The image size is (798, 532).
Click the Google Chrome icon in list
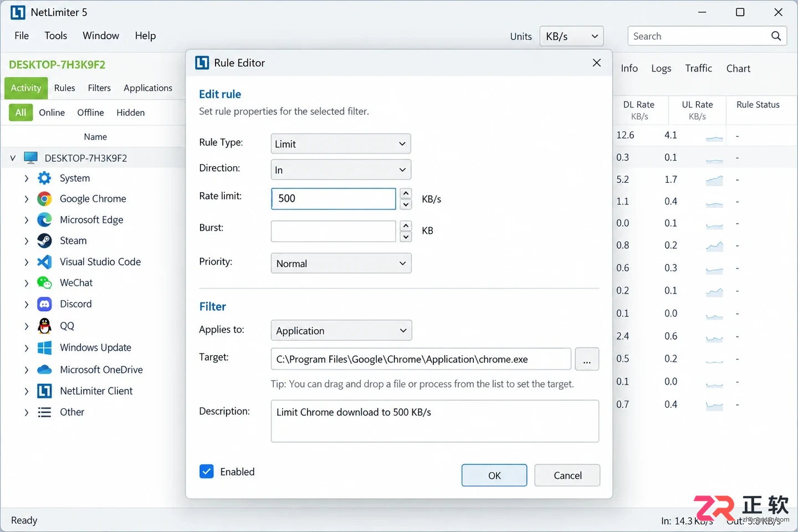(44, 199)
